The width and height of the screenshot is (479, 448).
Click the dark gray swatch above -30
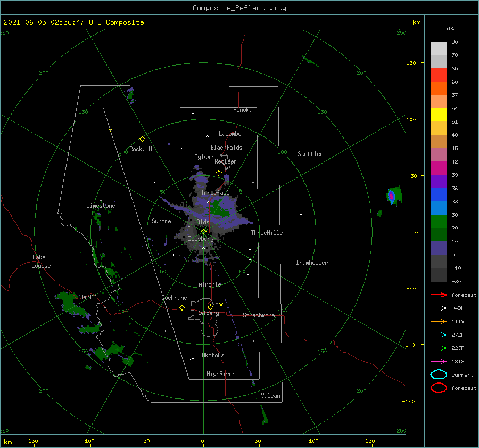point(439,274)
